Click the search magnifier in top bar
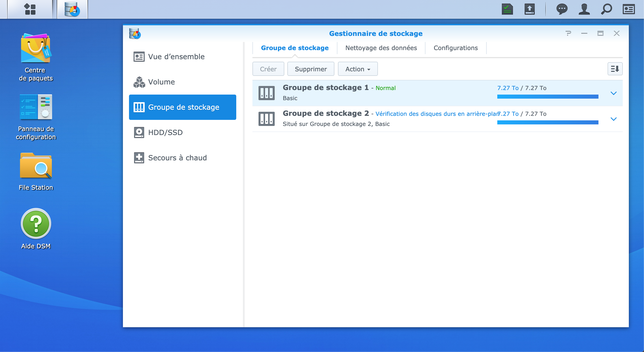 click(606, 9)
